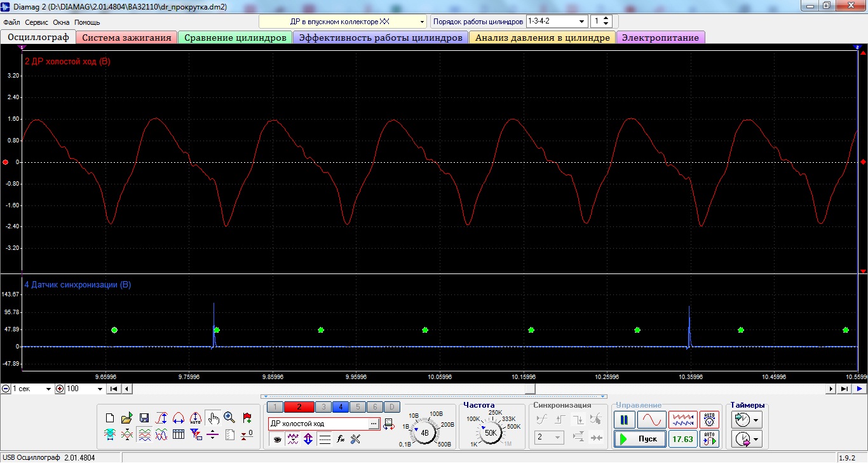Switch to the Анализ давления в цилиндре tab
The image size is (868, 463).
click(542, 38)
